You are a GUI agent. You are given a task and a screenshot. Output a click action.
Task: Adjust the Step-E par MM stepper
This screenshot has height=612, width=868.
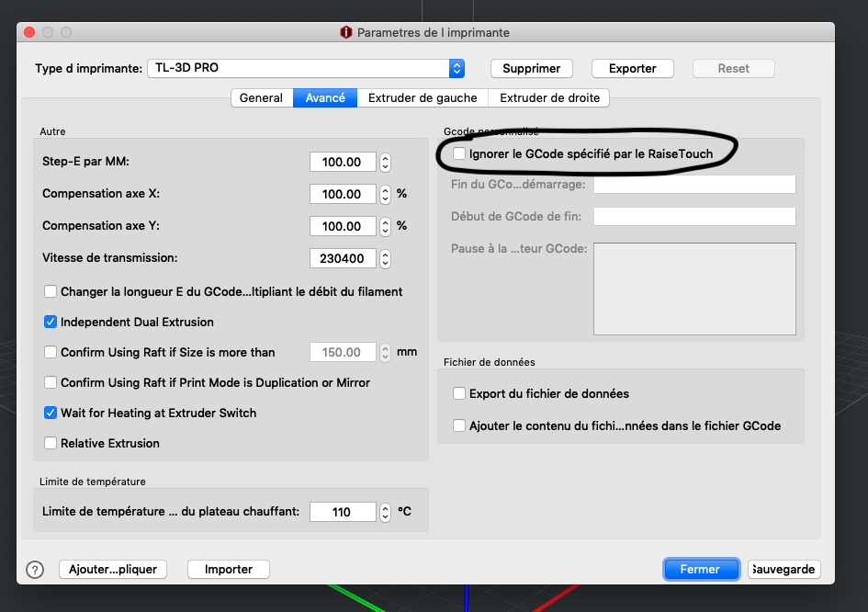[x=385, y=163]
